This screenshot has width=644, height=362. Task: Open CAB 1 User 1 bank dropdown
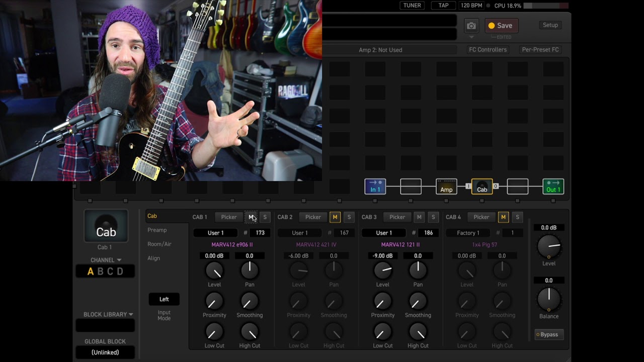click(x=216, y=233)
